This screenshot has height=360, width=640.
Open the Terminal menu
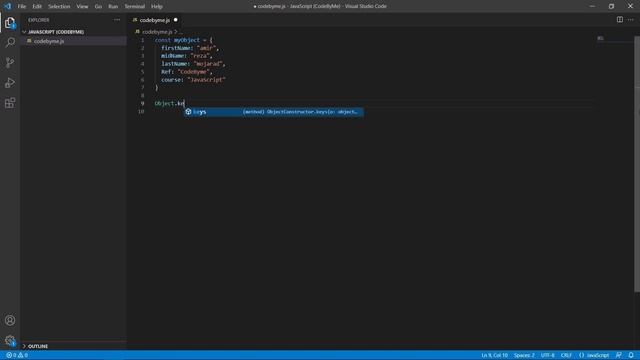click(x=135, y=6)
